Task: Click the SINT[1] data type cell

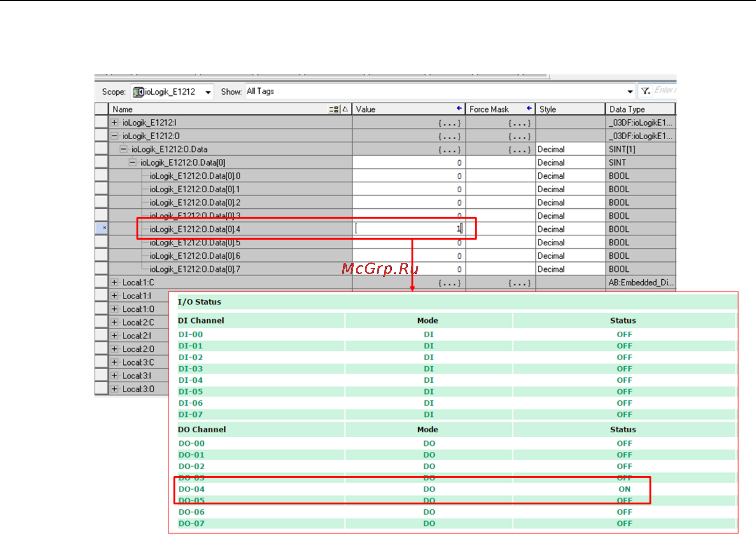Action: [x=640, y=149]
